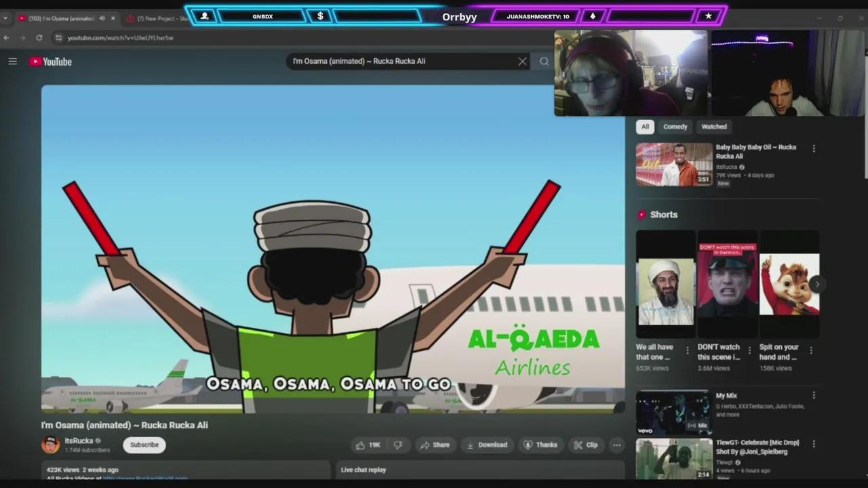Open options for Baby Baby Baby Oil video
This screenshot has height=488, width=868.
[x=814, y=148]
